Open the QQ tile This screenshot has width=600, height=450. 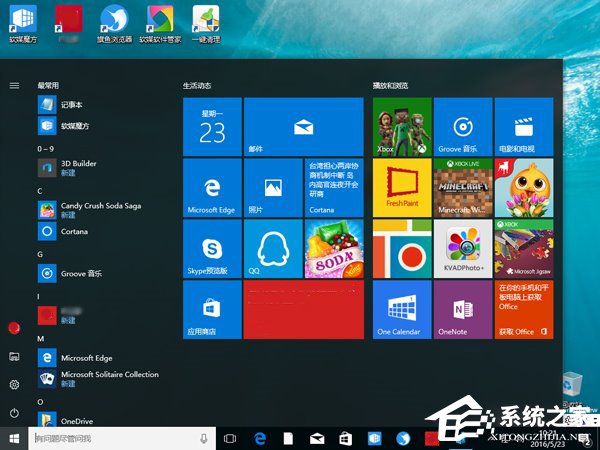pyautogui.click(x=272, y=249)
